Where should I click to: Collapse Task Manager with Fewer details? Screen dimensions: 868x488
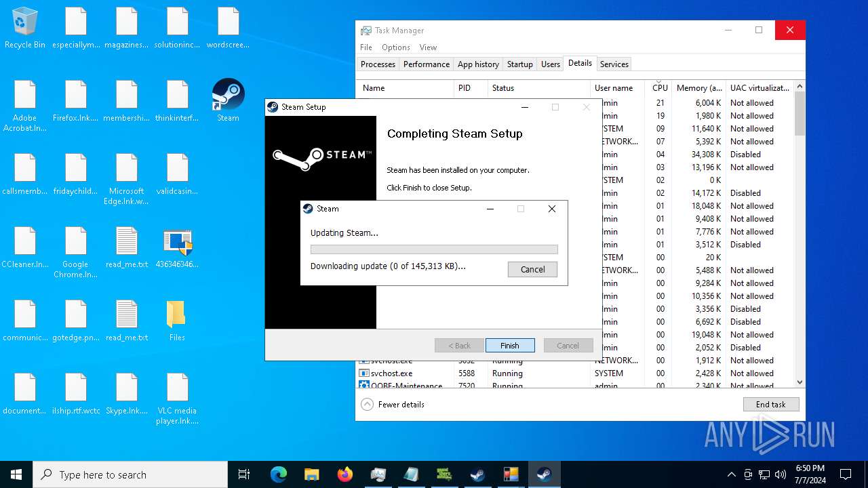(393, 405)
